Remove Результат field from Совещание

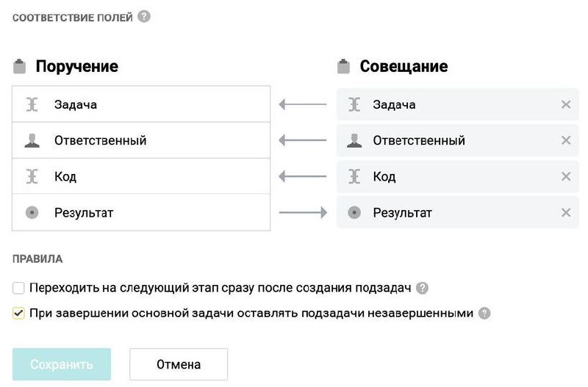click(566, 213)
